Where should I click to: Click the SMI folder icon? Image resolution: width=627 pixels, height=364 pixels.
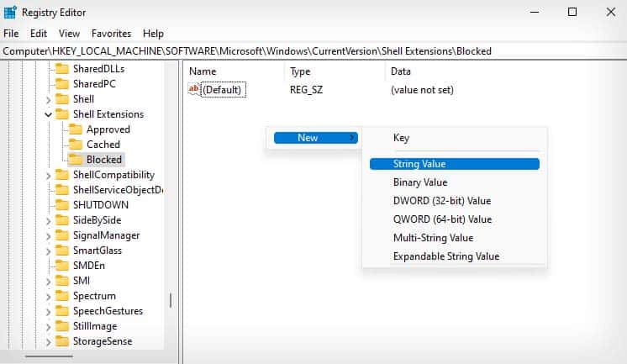coord(62,281)
